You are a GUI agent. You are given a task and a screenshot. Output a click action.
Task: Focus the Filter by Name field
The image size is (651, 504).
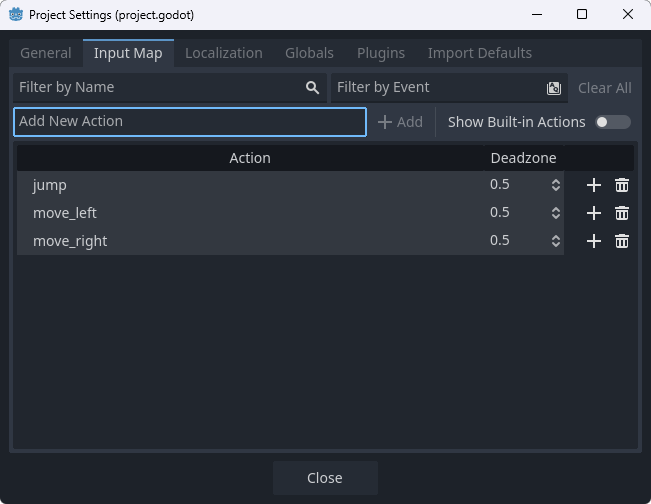[160, 88]
